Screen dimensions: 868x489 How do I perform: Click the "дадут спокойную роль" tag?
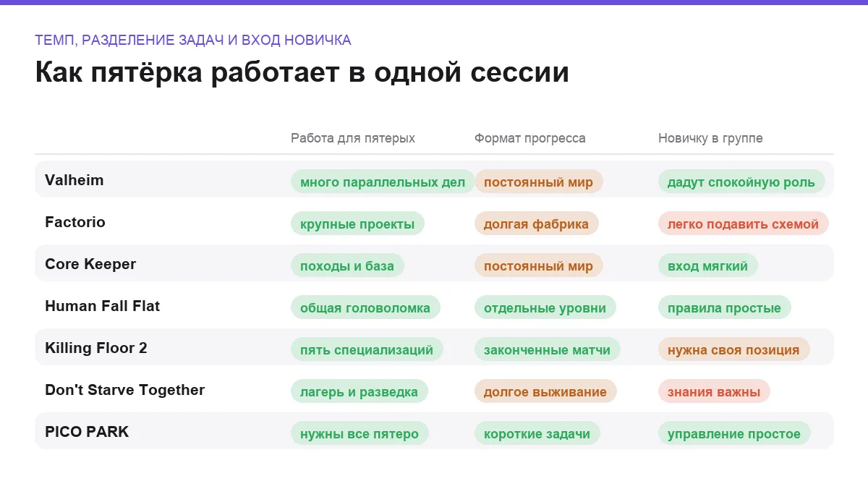pyautogui.click(x=741, y=182)
